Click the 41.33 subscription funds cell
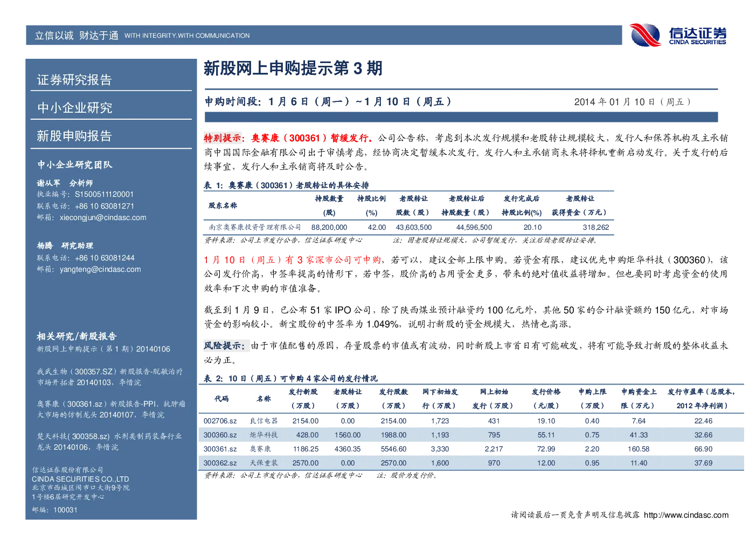The image size is (756, 535). tap(639, 435)
